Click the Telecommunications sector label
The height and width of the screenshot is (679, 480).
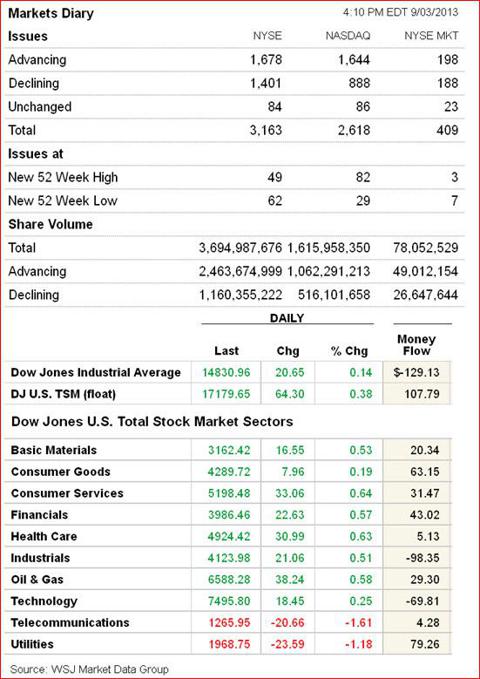pyautogui.click(x=70, y=623)
